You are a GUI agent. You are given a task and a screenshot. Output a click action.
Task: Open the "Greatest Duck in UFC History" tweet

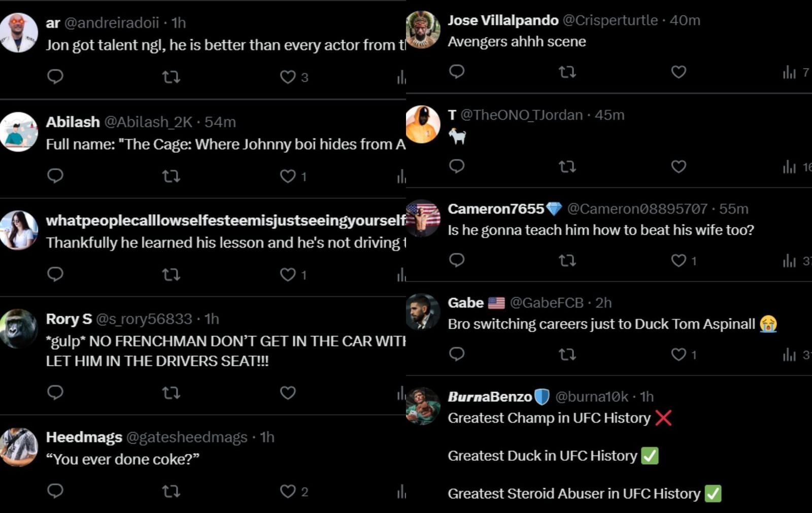tap(542, 456)
